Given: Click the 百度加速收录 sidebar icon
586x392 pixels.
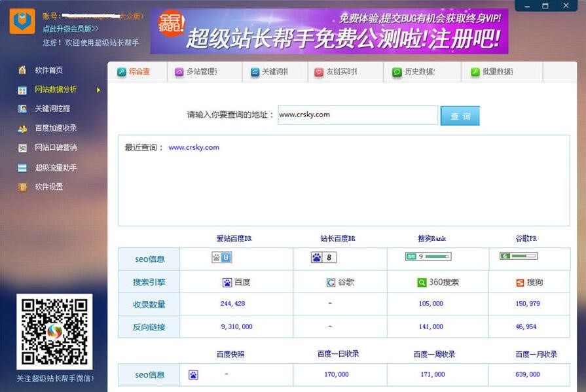Looking at the screenshot, I should pyautogui.click(x=22, y=128).
